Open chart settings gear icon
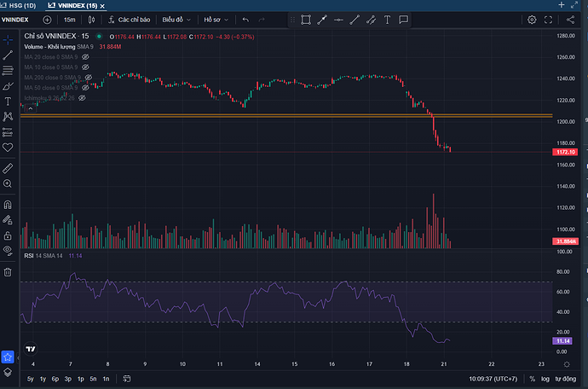This screenshot has width=588, height=389. (532, 20)
